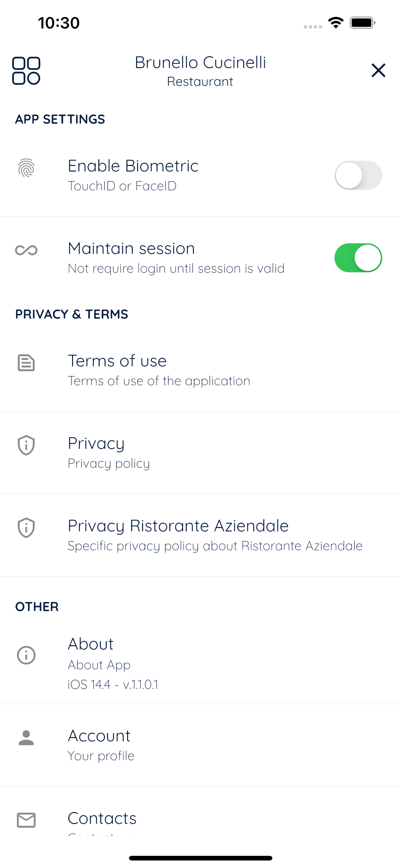Screen dimensions: 401x868
Task: Tap the Account person icon
Action: 26,738
